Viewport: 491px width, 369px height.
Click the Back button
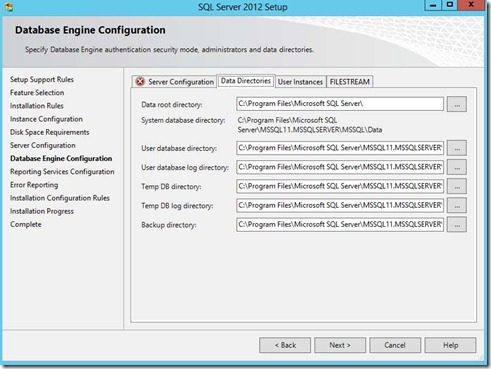coord(285,345)
